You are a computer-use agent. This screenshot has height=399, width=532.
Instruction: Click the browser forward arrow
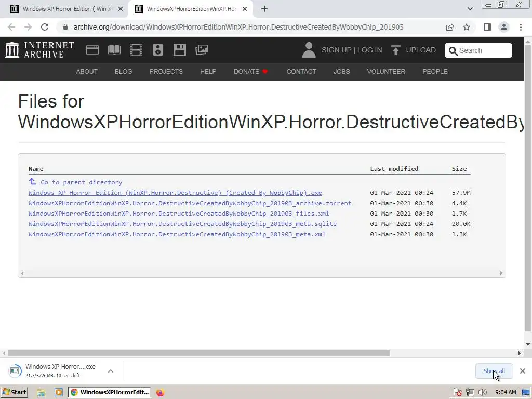click(28, 27)
